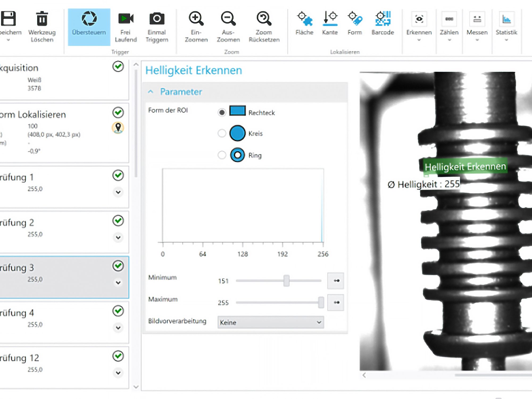
Task: Click status checkmark of Form Lokalisieren
Action: click(x=118, y=113)
